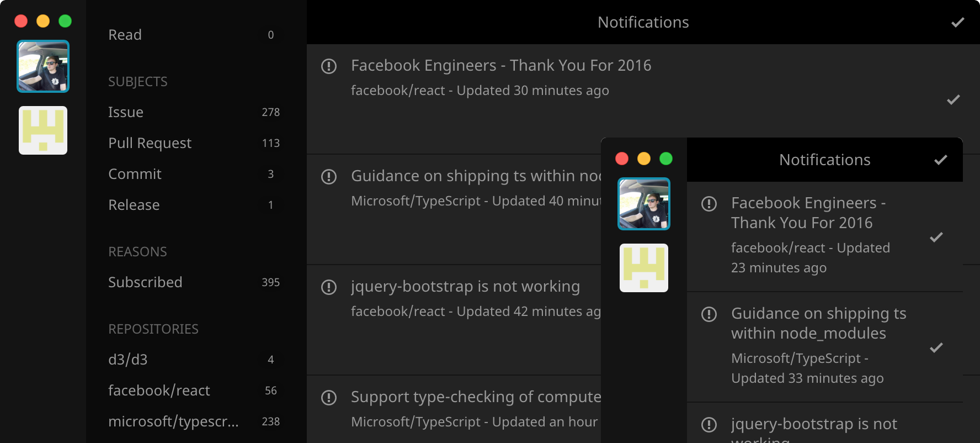Screen dimensions: 980x443
Task: Filter notifications by Pull Request
Action: [x=196, y=143]
